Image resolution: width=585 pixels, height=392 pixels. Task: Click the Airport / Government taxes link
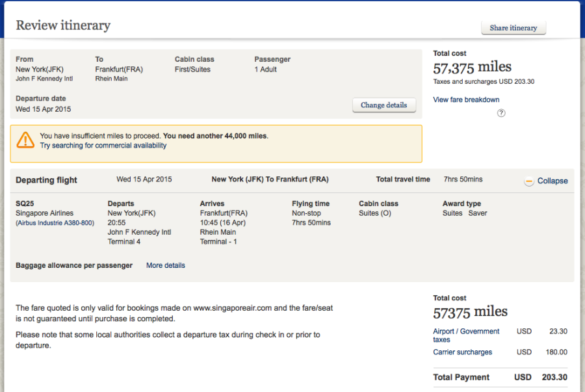tap(466, 335)
